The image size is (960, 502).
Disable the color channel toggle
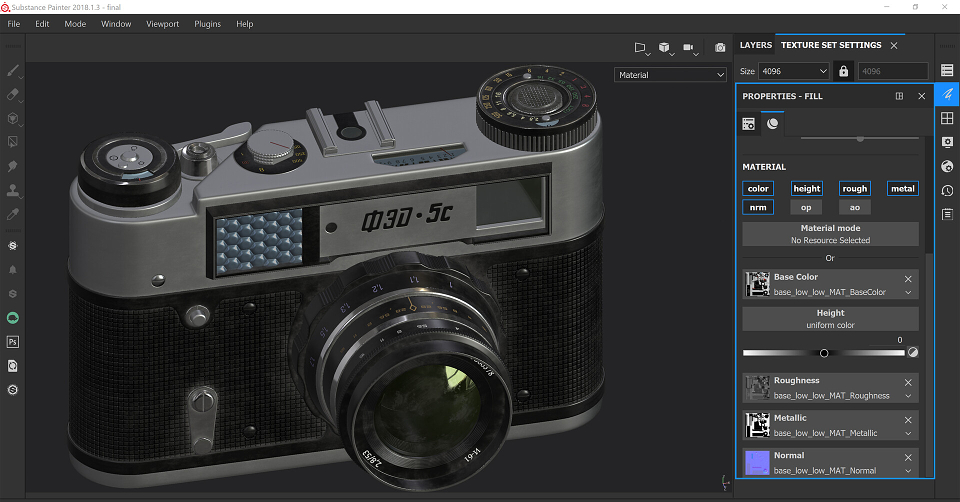tap(758, 189)
